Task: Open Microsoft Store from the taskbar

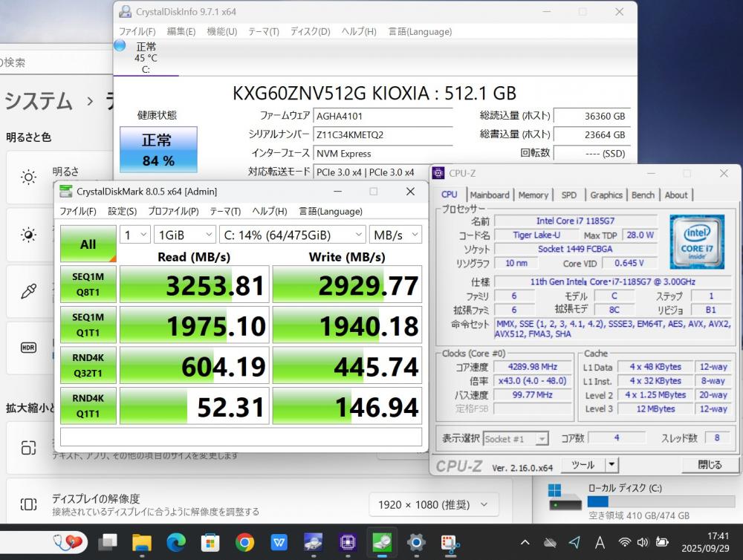Action: tap(210, 542)
